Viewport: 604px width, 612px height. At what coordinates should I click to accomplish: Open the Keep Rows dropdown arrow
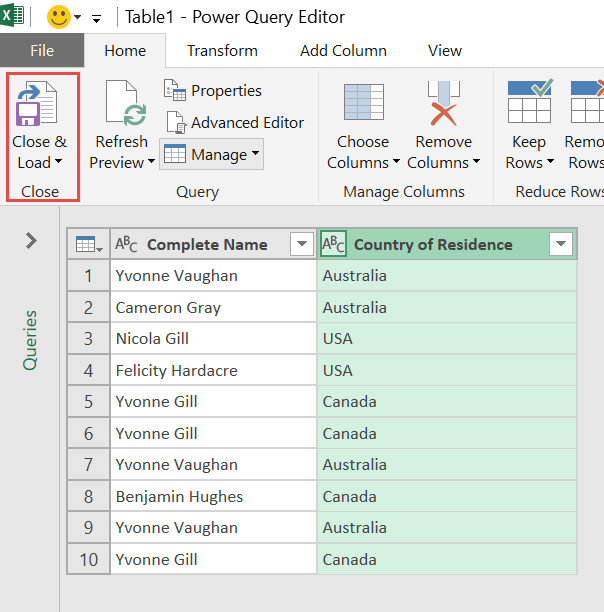pyautogui.click(x=550, y=161)
